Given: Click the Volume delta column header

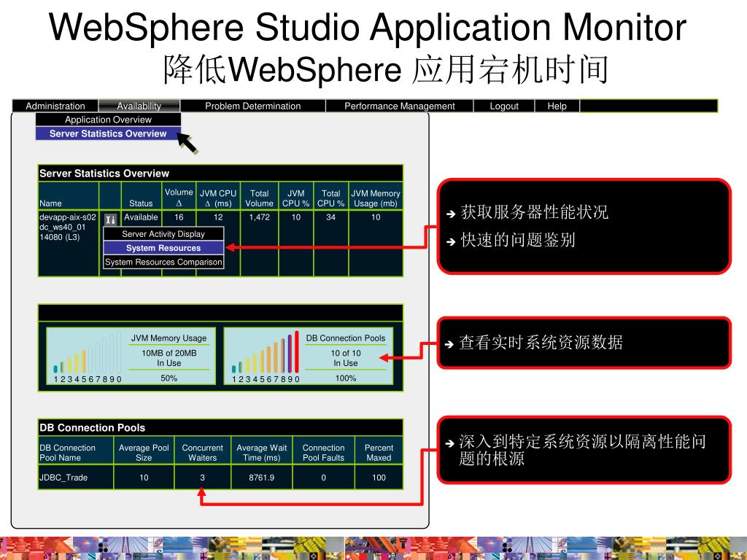Looking at the screenshot, I should (x=179, y=197).
